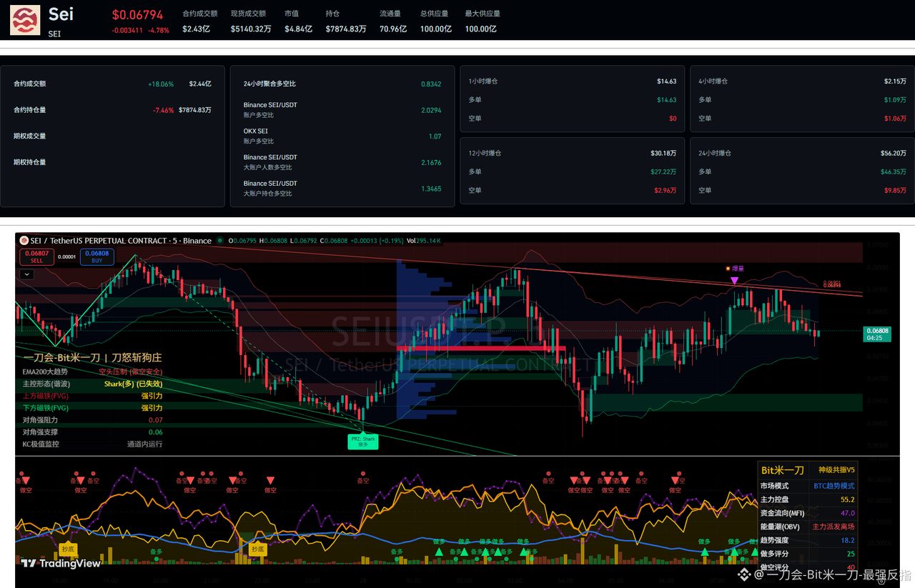Click the KC极值监控 status 通道内运行

click(x=145, y=444)
